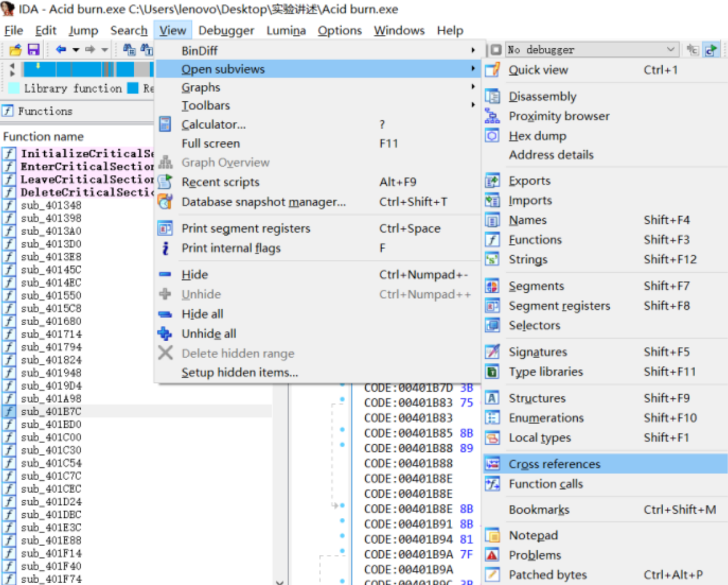
Task: Click the first binoculars search toolbar icon
Action: [129, 49]
